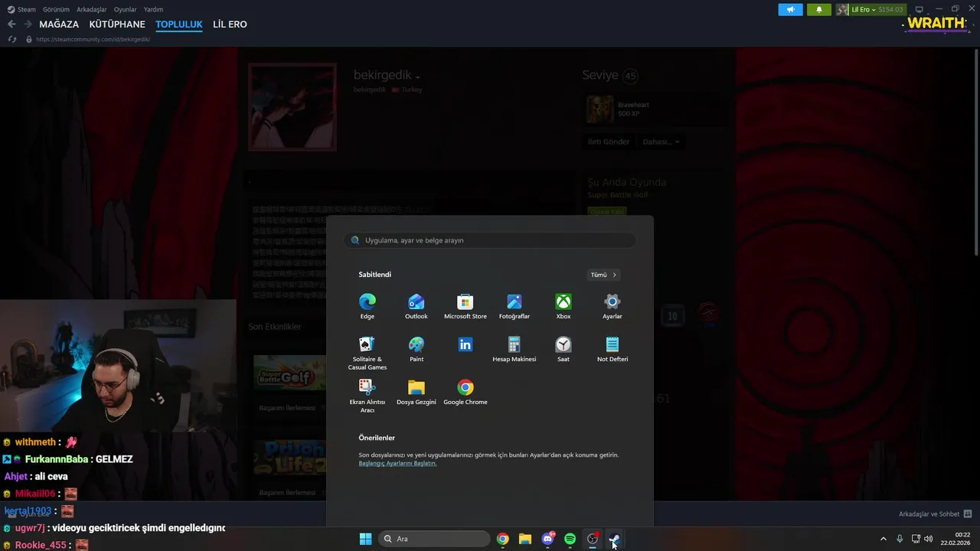
Task: Open bekirgedik name history dropdown
Action: click(417, 77)
